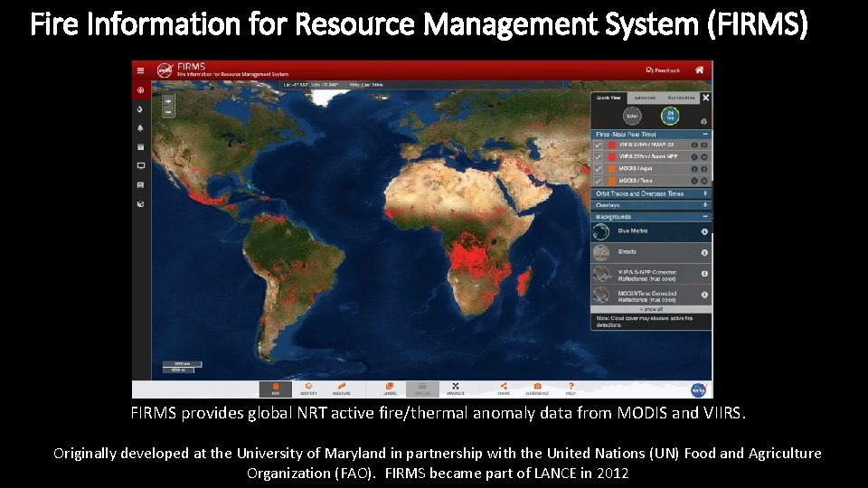Click the NASA logo beside FIRMS title
Viewport: 868px width, 488px height.
165,70
